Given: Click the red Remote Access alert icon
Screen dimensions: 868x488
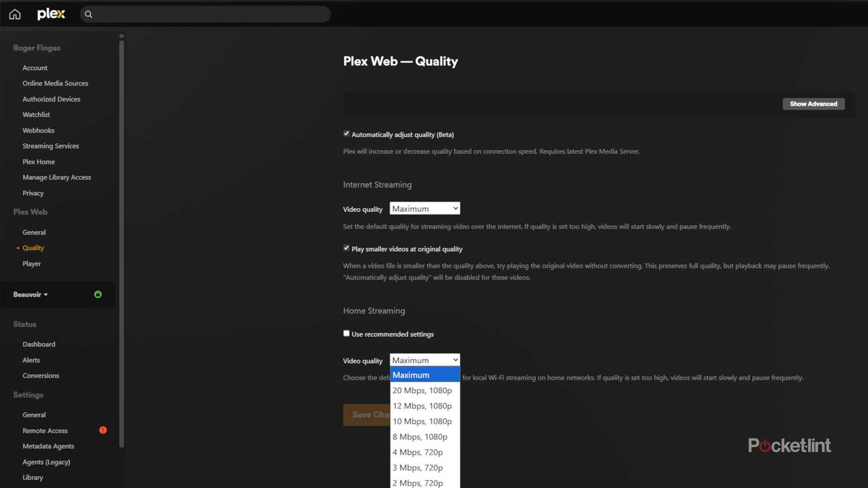Looking at the screenshot, I should click(x=103, y=430).
